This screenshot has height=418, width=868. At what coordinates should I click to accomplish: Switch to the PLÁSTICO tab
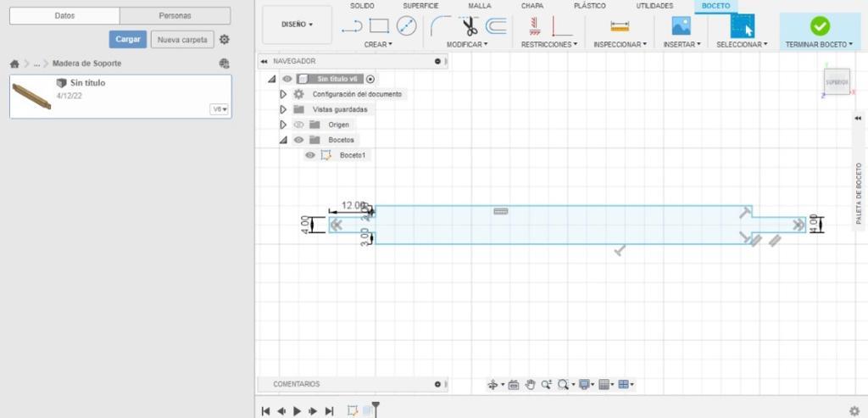coord(590,6)
